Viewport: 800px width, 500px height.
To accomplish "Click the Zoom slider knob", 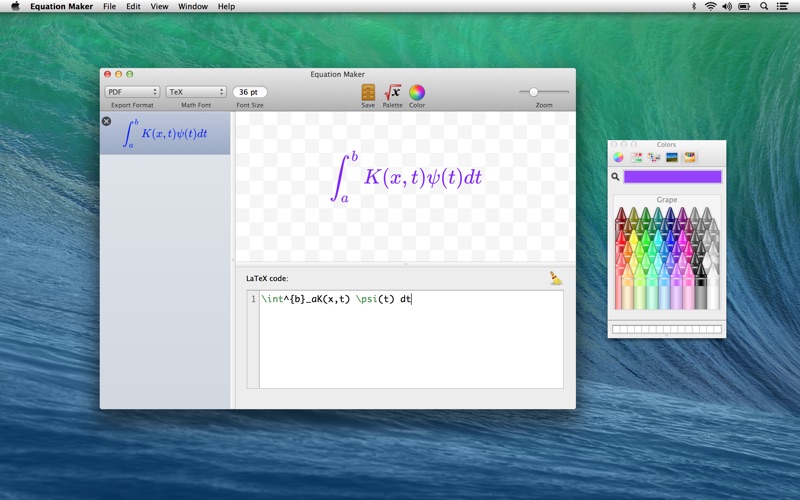I will (533, 92).
